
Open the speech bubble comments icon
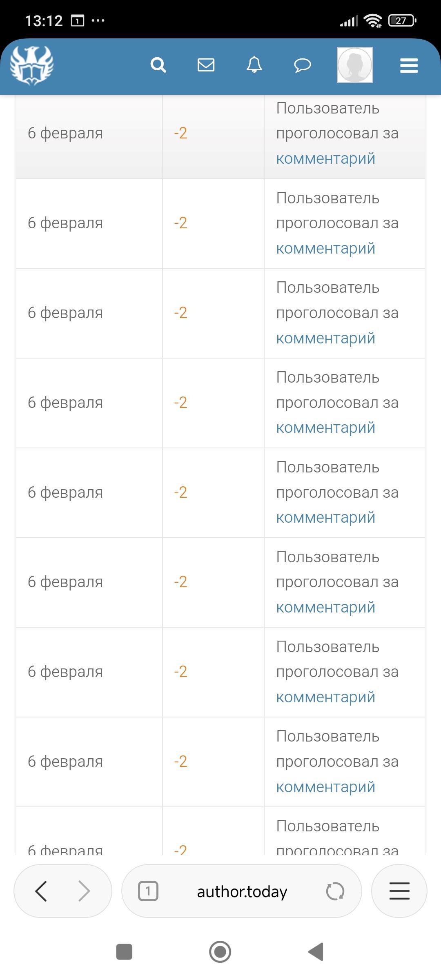coord(303,65)
